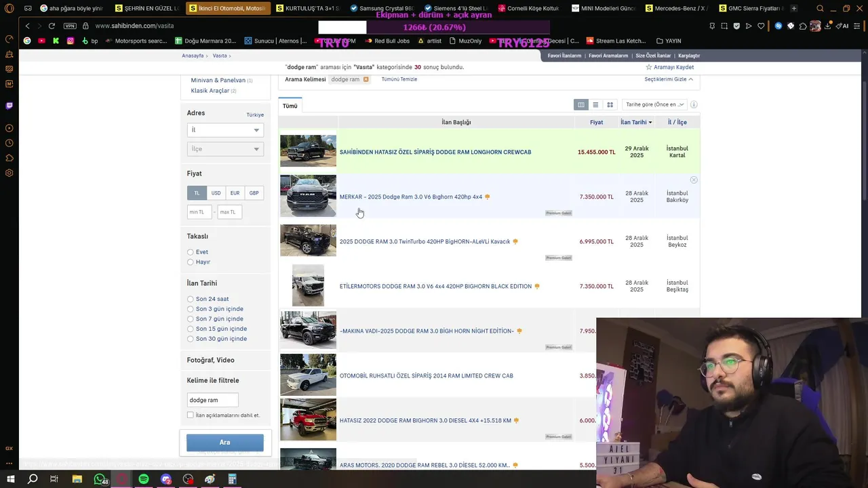The image size is (868, 488).
Task: Open the Opera GX logo menu
Action: click(9, 9)
